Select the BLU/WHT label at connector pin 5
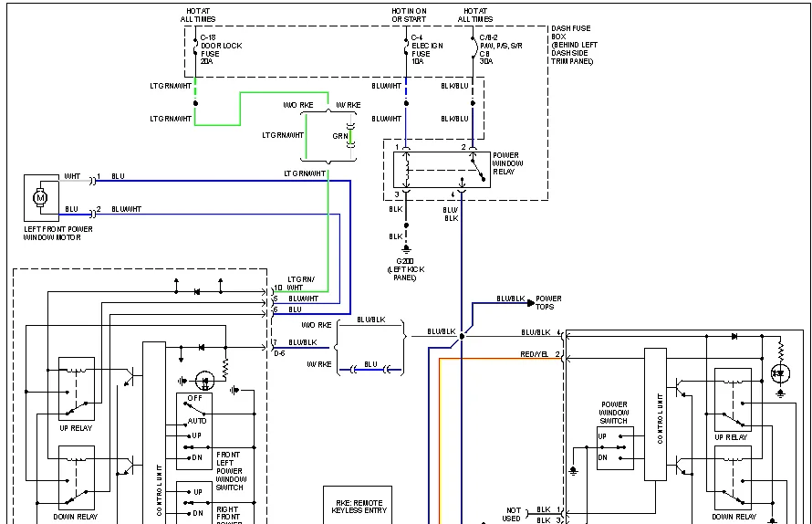Screen dimensions: 812x524 point(304,299)
